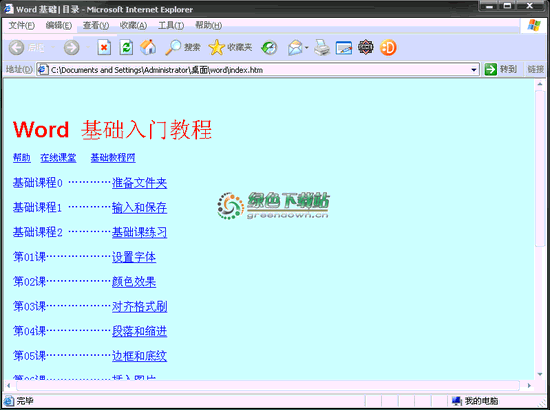Click the Back navigation arrow icon

[16, 47]
